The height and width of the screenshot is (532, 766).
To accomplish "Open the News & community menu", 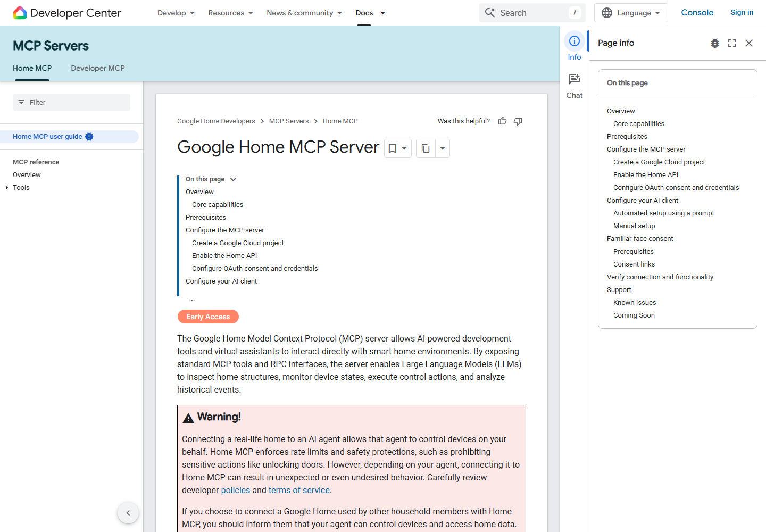I will click(304, 13).
